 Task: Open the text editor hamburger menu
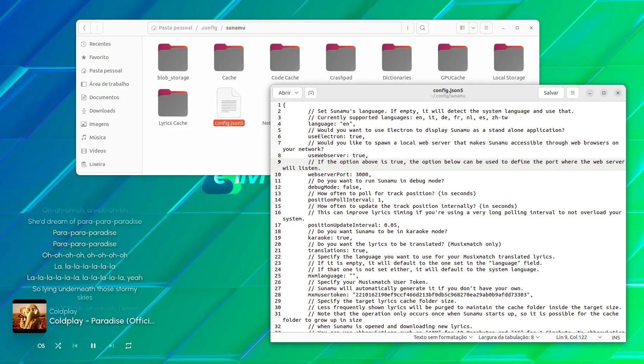[573, 93]
